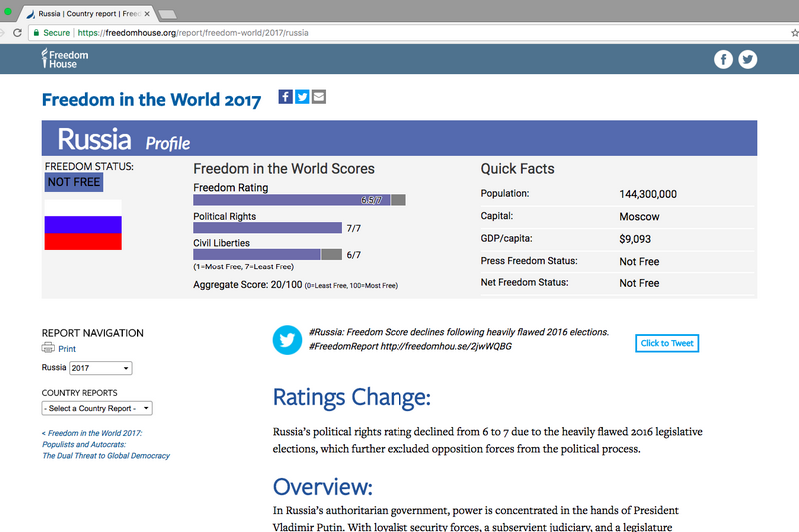Click the round Twitter bird beside the tweet
This screenshot has width=799, height=532.
tap(287, 340)
